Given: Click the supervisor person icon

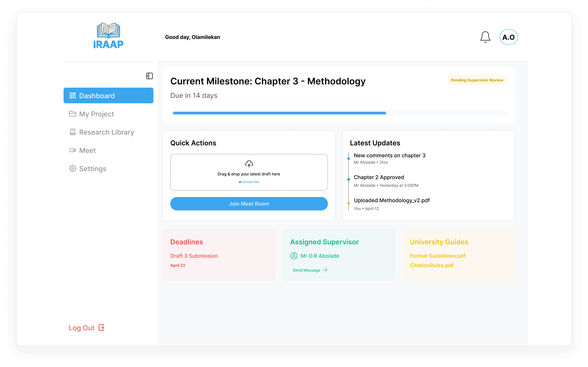Looking at the screenshot, I should click(294, 256).
